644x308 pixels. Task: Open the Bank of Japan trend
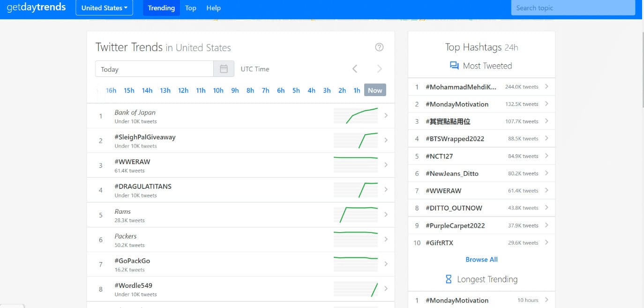135,113
